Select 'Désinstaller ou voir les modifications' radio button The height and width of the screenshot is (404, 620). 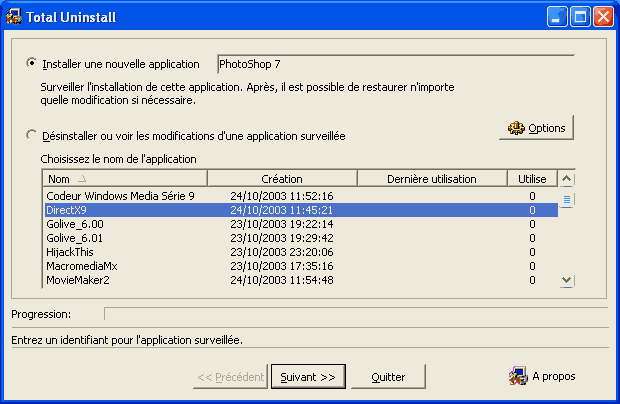point(31,135)
